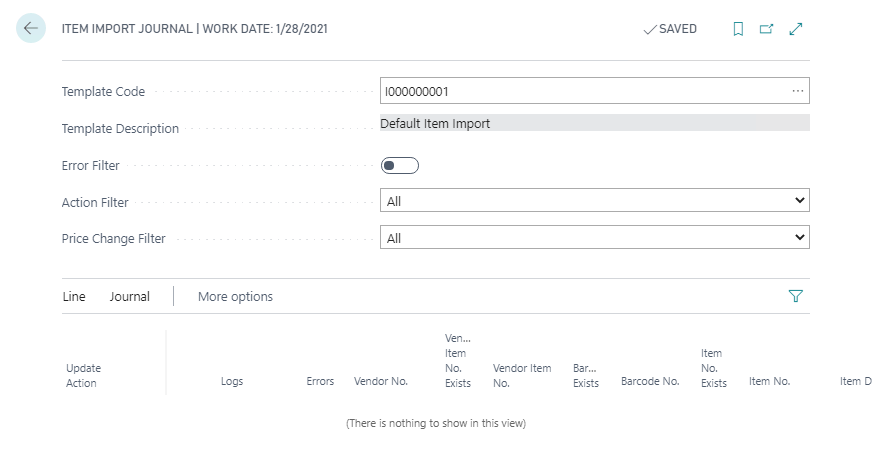Expand the page to full screen
Viewport: 872px width, 468px height.
[796, 29]
